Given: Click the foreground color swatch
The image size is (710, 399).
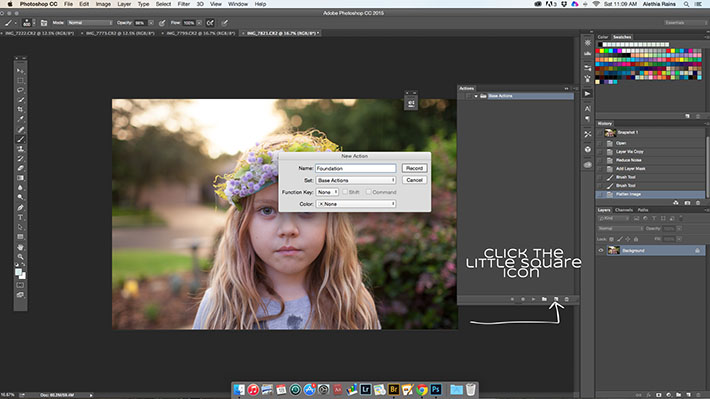Looking at the screenshot, I should (18, 272).
